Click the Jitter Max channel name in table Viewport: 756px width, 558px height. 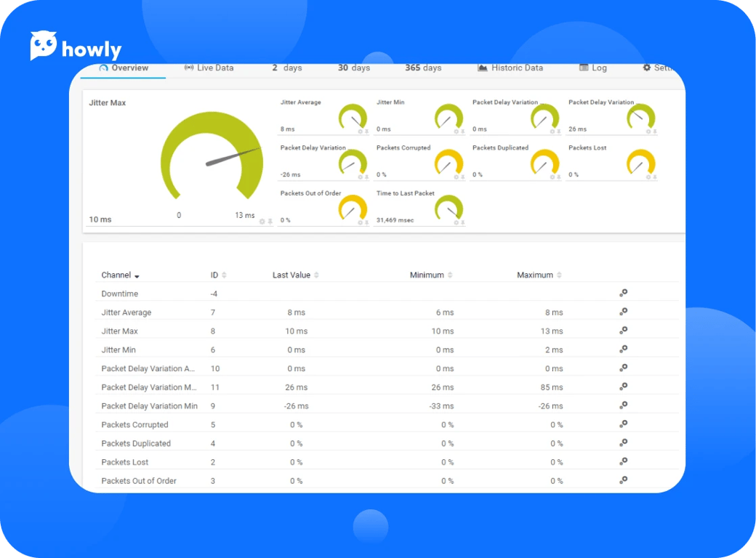click(x=119, y=331)
